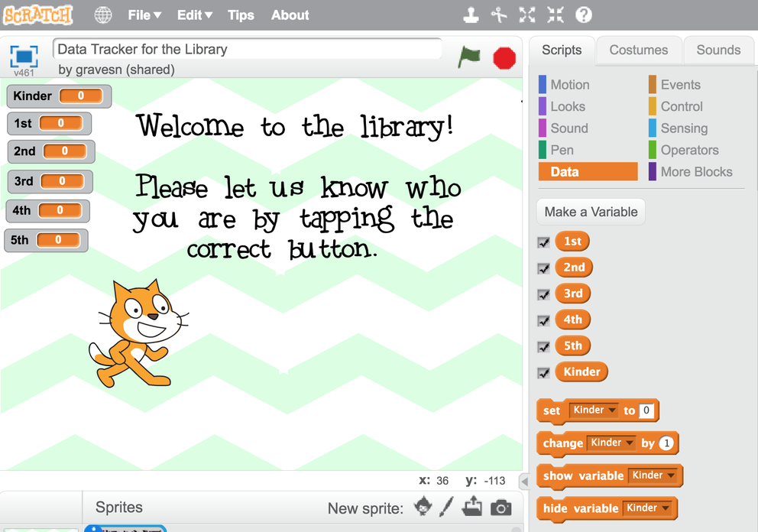The width and height of the screenshot is (758, 532).
Task: Click the 1st stage variable monitor
Action: pos(50,124)
